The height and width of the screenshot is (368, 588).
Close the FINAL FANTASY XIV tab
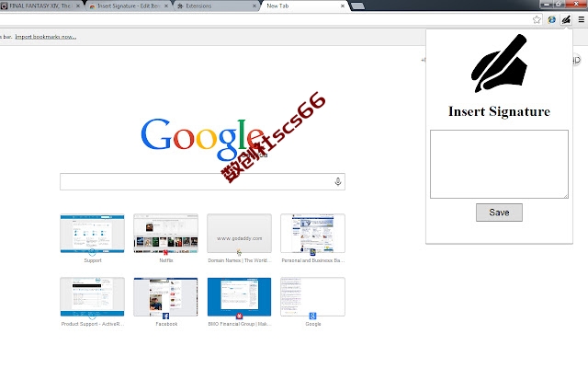point(78,6)
